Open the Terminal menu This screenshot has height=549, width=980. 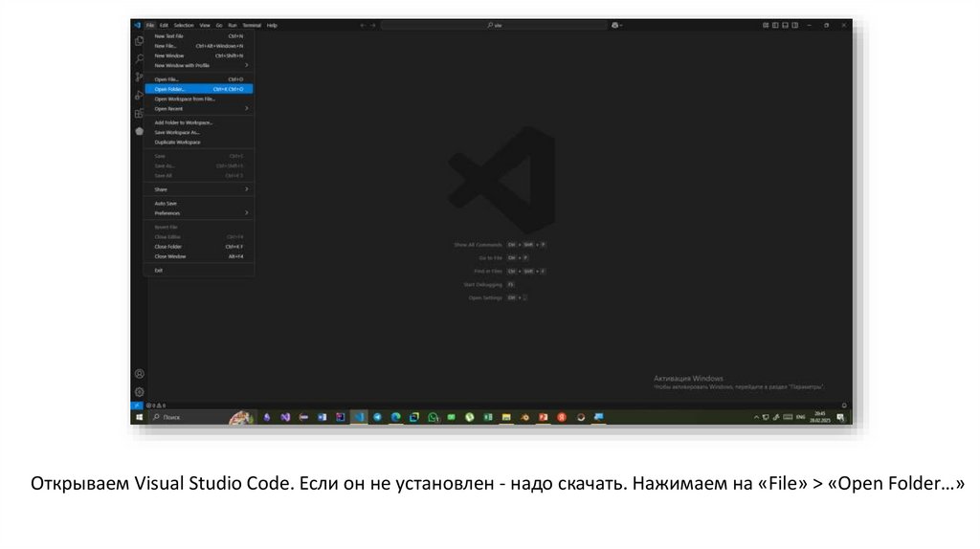pyautogui.click(x=252, y=26)
